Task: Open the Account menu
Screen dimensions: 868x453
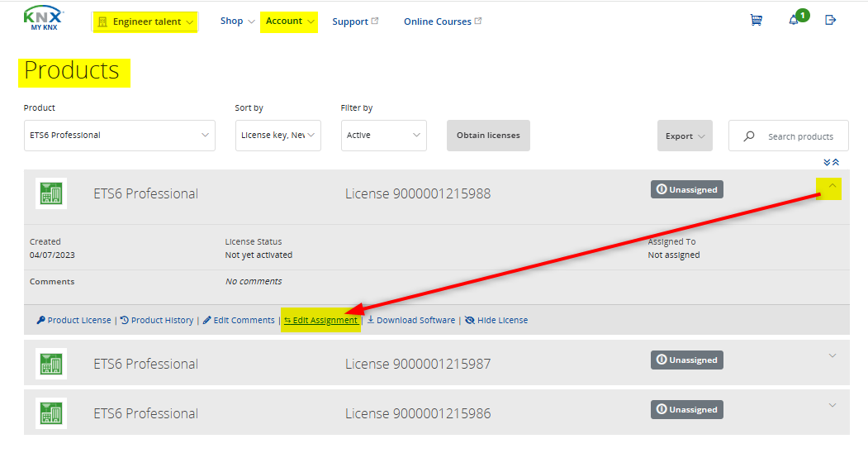Action: coord(290,21)
